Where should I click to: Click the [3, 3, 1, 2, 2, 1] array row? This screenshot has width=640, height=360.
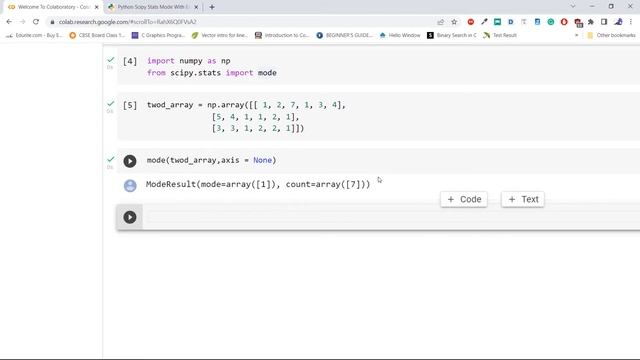pyautogui.click(x=258, y=128)
